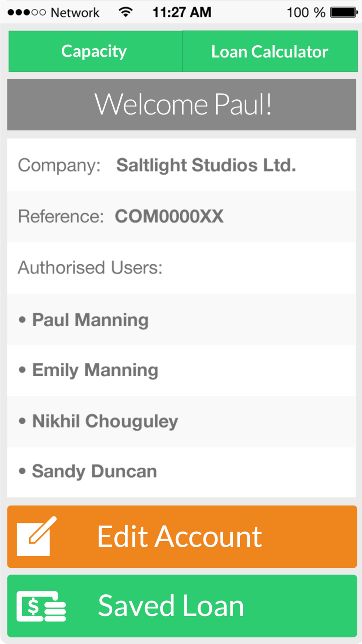
Task: Tap the COM0000XX reference value
Action: pos(169,216)
